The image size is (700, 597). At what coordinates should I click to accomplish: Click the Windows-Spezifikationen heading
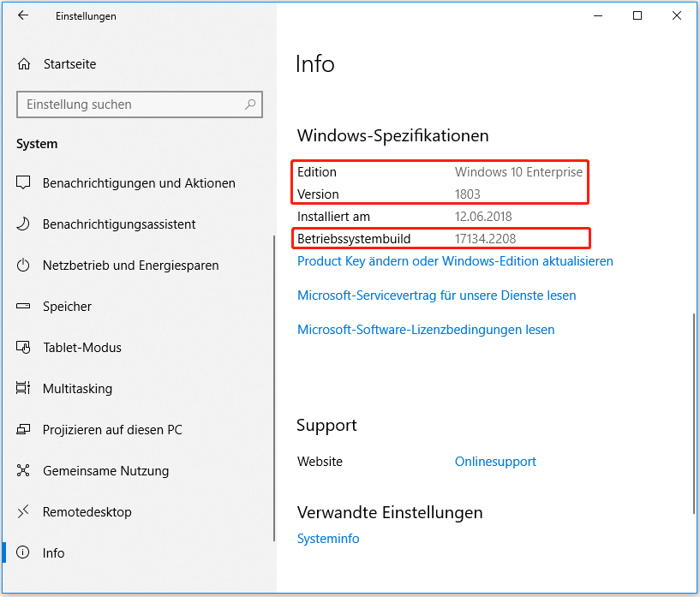(393, 135)
